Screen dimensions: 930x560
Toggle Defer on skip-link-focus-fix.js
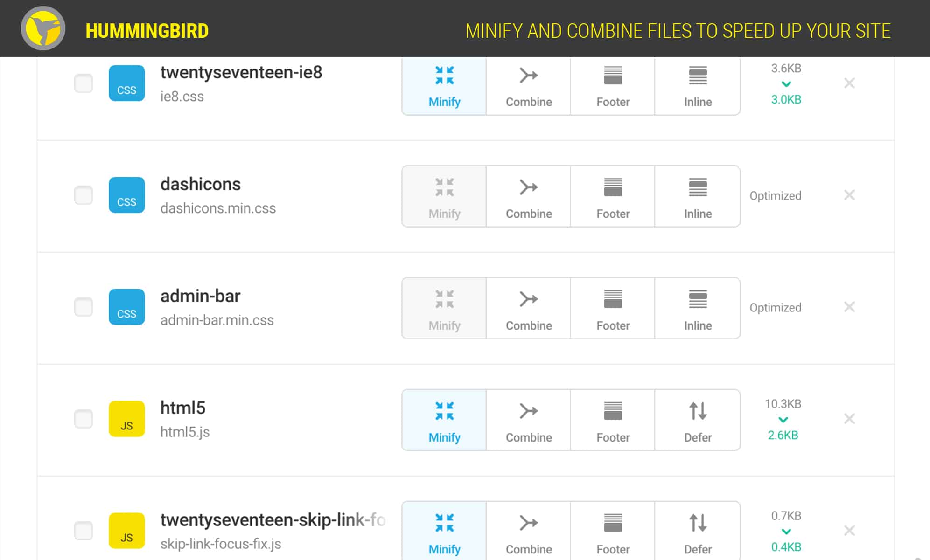(697, 531)
